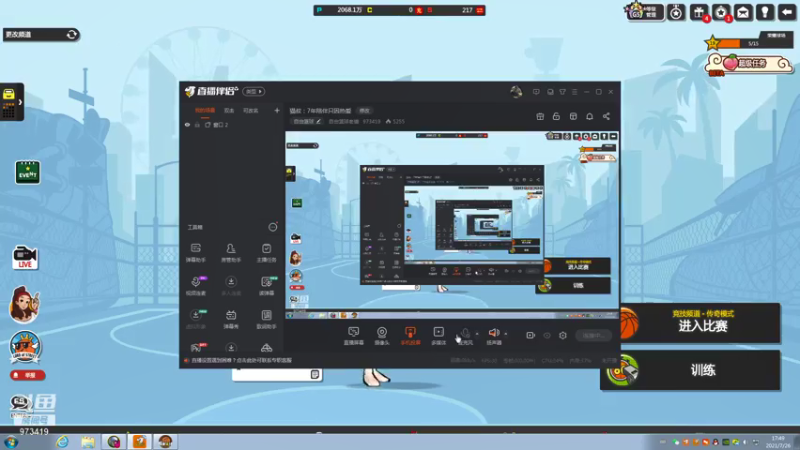Expand the speaker options arrow
This screenshot has width=800, height=450.
tap(506, 334)
